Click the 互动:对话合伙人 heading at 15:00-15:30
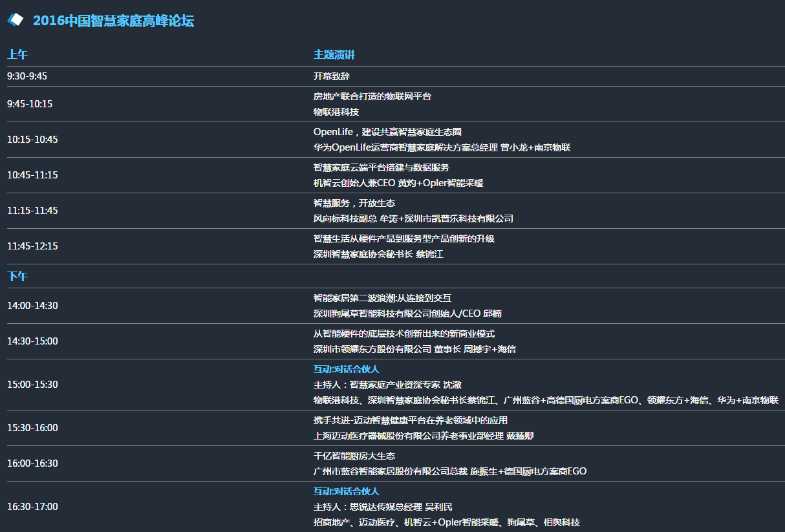 click(x=347, y=369)
